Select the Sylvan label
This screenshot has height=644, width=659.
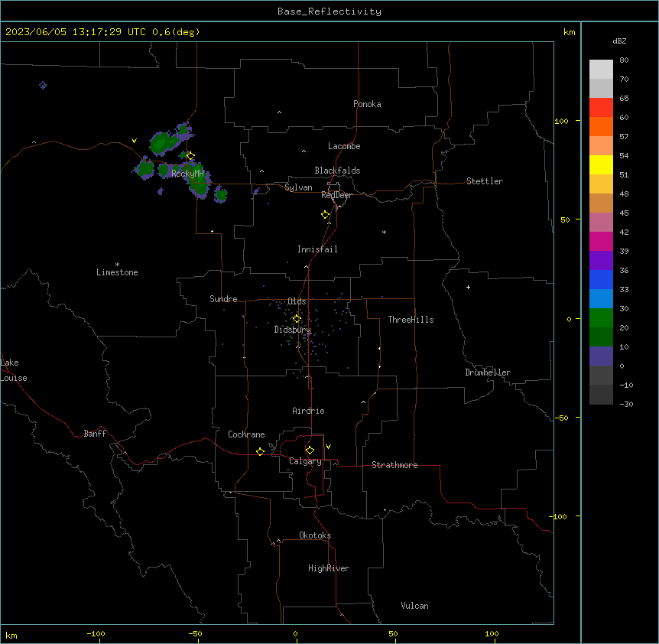click(298, 187)
